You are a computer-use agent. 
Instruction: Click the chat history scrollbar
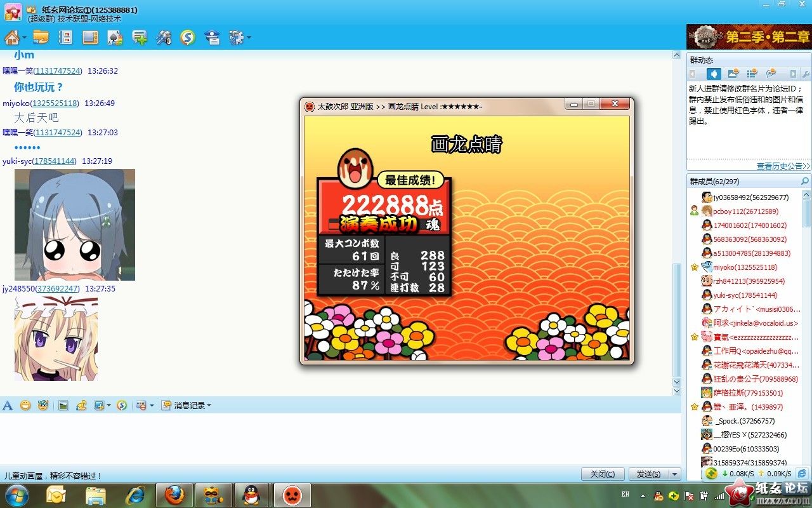(677, 319)
